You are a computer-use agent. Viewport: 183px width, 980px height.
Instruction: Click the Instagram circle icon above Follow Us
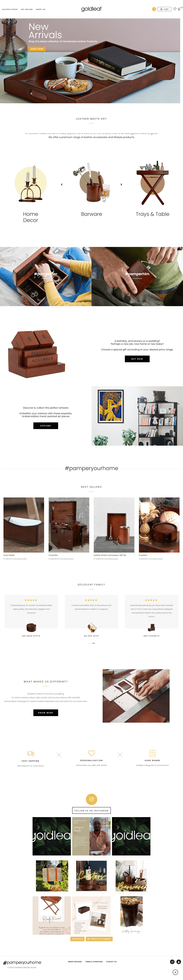tap(91, 799)
